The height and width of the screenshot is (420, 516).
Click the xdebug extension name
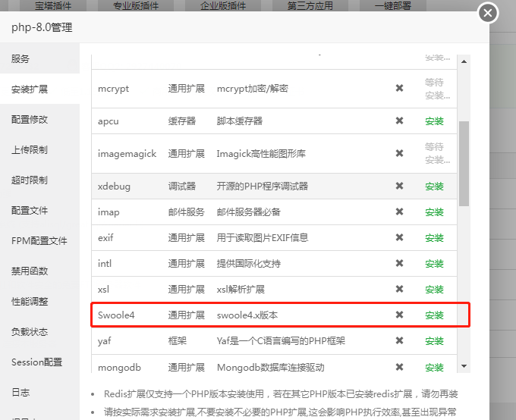coord(114,186)
